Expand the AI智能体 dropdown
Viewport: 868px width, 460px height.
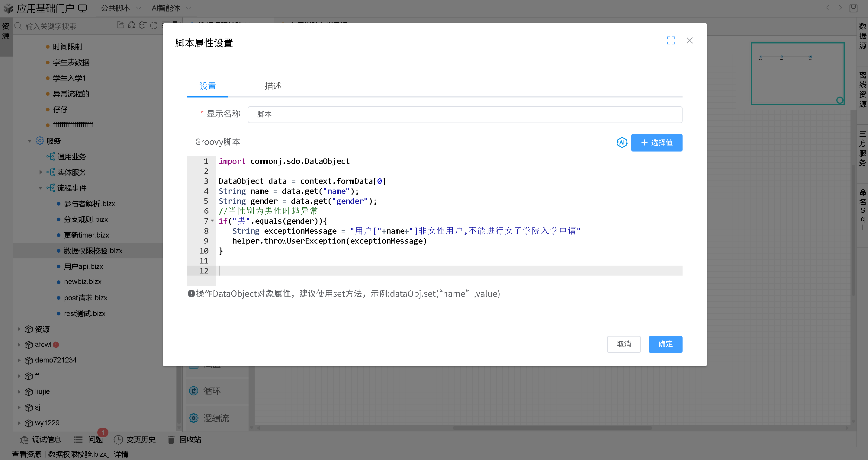171,8
